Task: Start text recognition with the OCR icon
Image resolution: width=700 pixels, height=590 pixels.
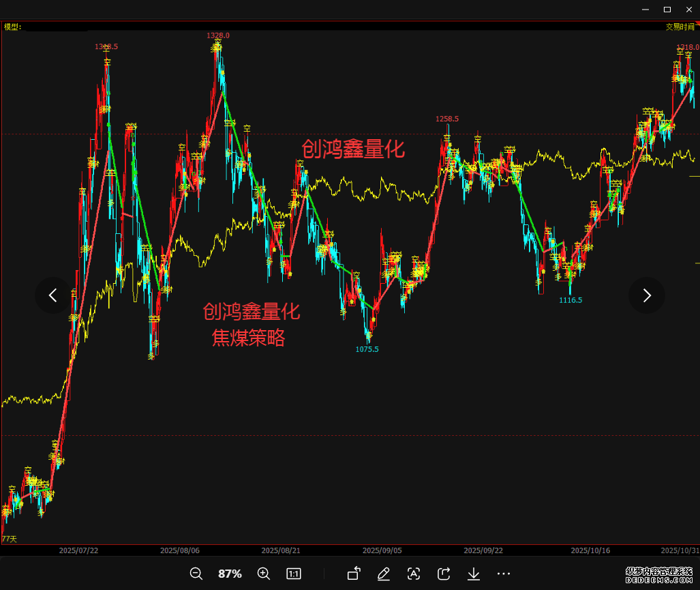Action: [414, 574]
